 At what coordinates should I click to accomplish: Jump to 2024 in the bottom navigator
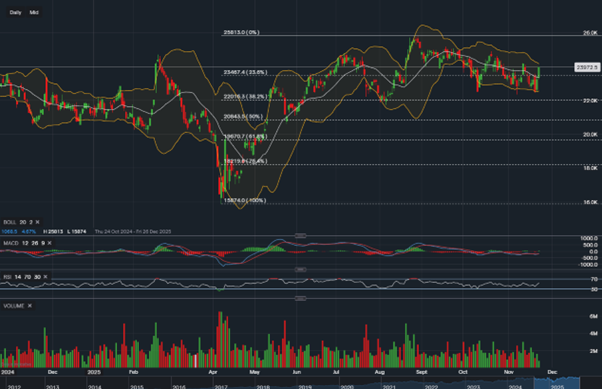[515, 386]
